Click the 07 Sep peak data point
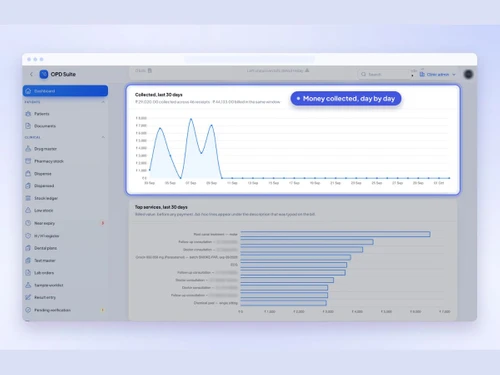 [191, 119]
